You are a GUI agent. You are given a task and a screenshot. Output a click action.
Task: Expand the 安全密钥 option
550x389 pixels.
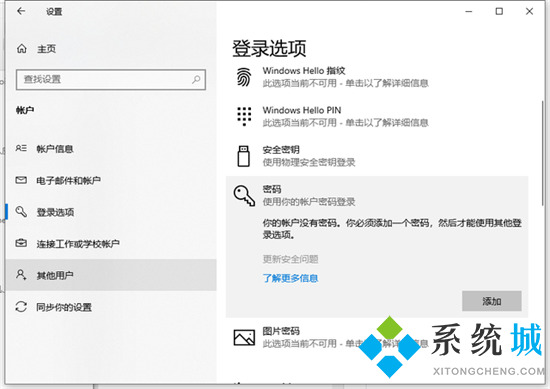(x=377, y=156)
